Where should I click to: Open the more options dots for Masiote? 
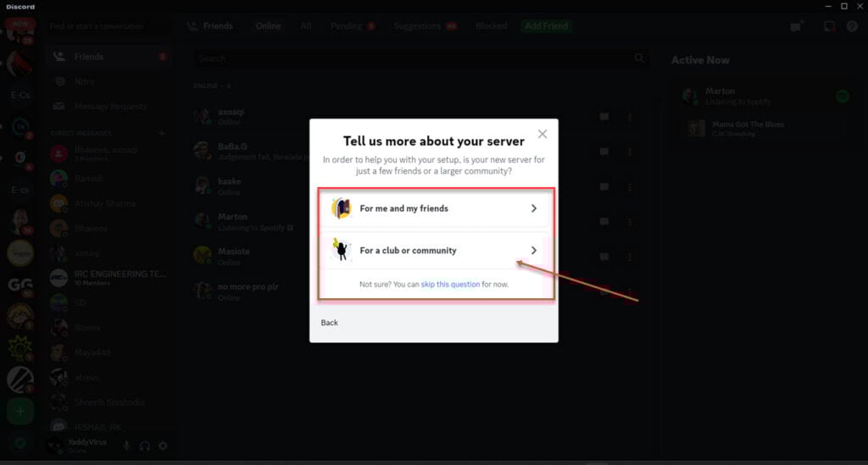pyautogui.click(x=630, y=257)
